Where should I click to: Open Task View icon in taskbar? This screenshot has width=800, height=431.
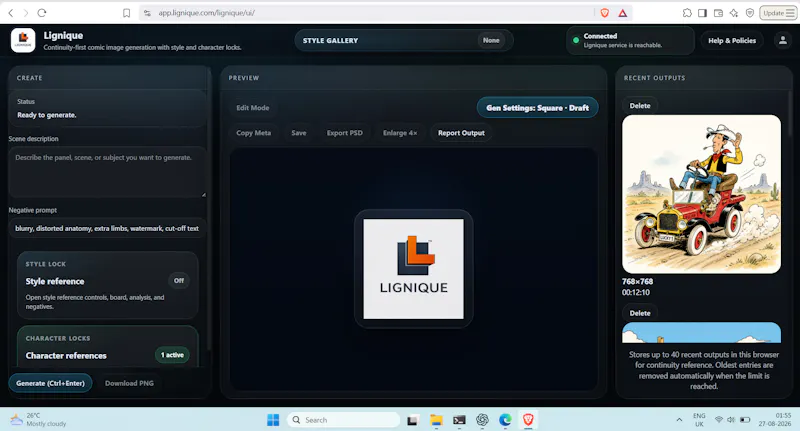click(412, 420)
